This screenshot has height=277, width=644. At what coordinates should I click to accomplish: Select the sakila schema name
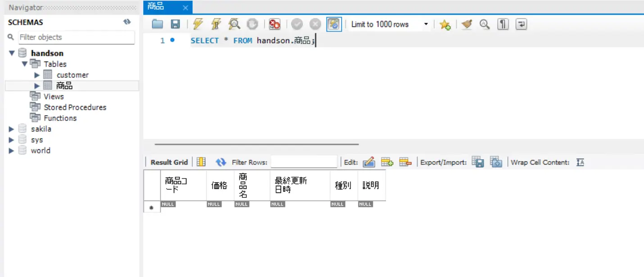click(x=41, y=129)
